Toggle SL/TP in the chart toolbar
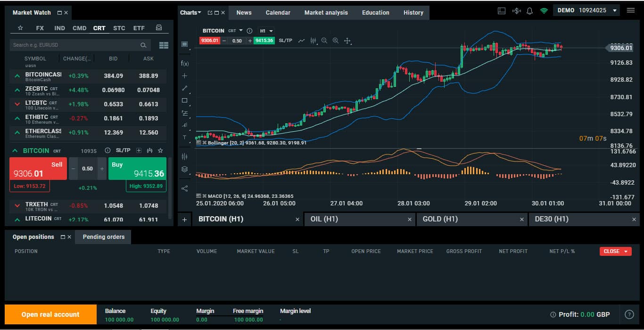The width and height of the screenshot is (644, 330). click(x=286, y=41)
